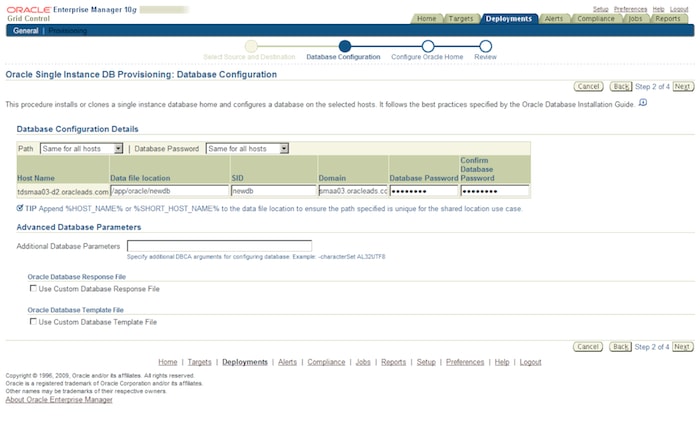Image resolution: width=700 pixels, height=422 pixels.
Task: Open the Compliance tab
Action: point(596,19)
